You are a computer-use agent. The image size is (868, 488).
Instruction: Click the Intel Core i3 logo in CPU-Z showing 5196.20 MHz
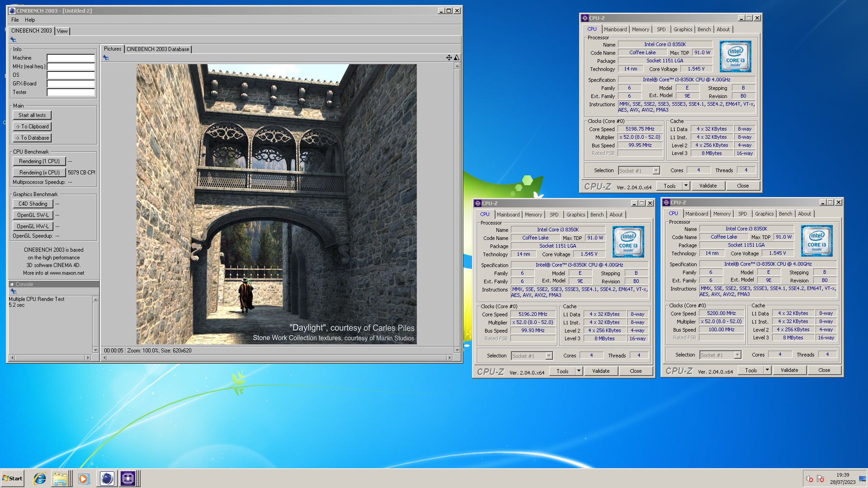click(628, 242)
